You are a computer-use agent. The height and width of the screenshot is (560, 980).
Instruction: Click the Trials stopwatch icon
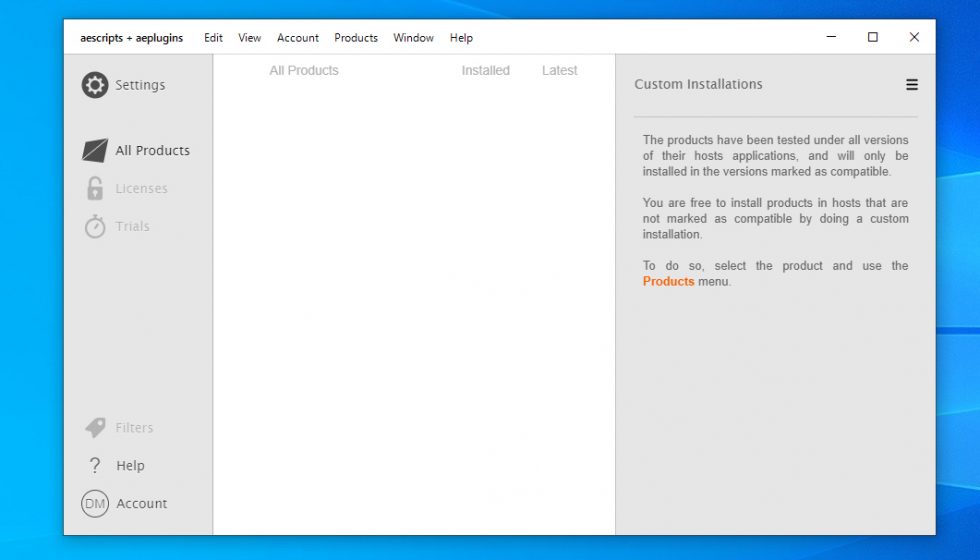pos(95,227)
